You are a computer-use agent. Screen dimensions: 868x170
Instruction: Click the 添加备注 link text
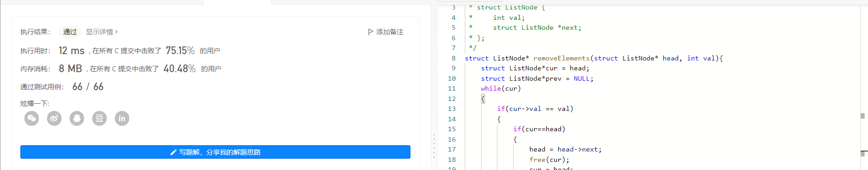click(390, 32)
